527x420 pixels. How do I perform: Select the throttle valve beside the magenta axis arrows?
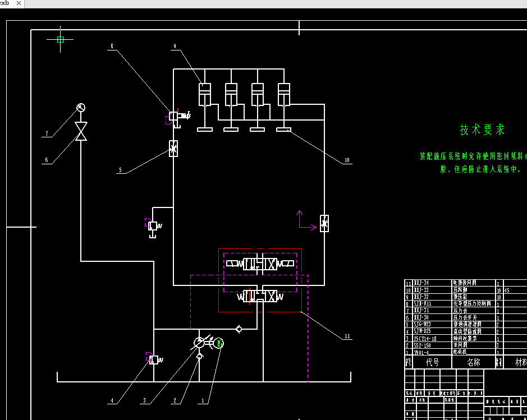coord(324,224)
